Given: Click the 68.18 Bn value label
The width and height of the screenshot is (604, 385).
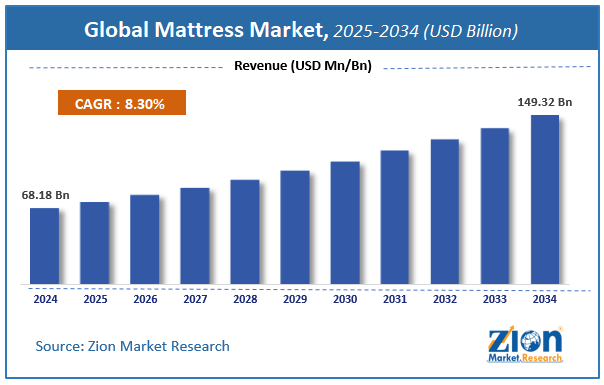Looking at the screenshot, I should (45, 195).
